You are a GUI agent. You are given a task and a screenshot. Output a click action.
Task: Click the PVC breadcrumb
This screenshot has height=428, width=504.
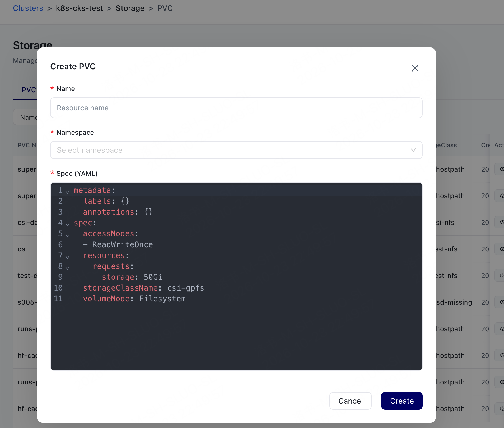[165, 8]
